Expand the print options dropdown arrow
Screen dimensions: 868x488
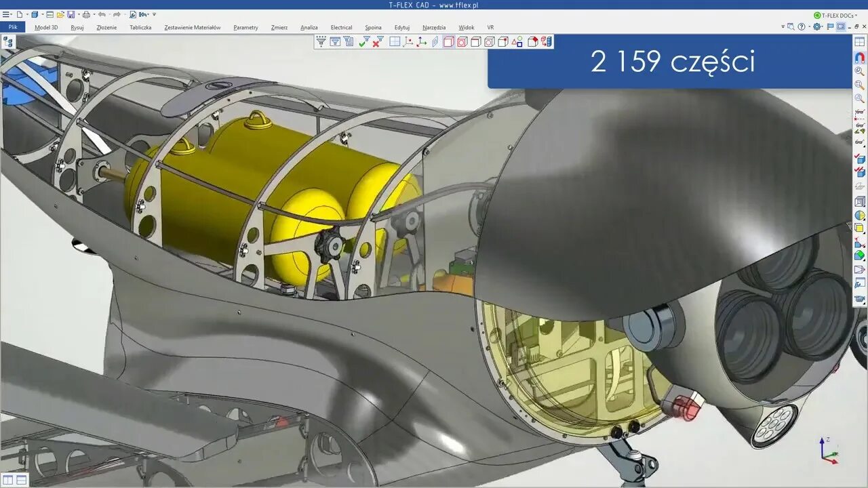(x=94, y=14)
